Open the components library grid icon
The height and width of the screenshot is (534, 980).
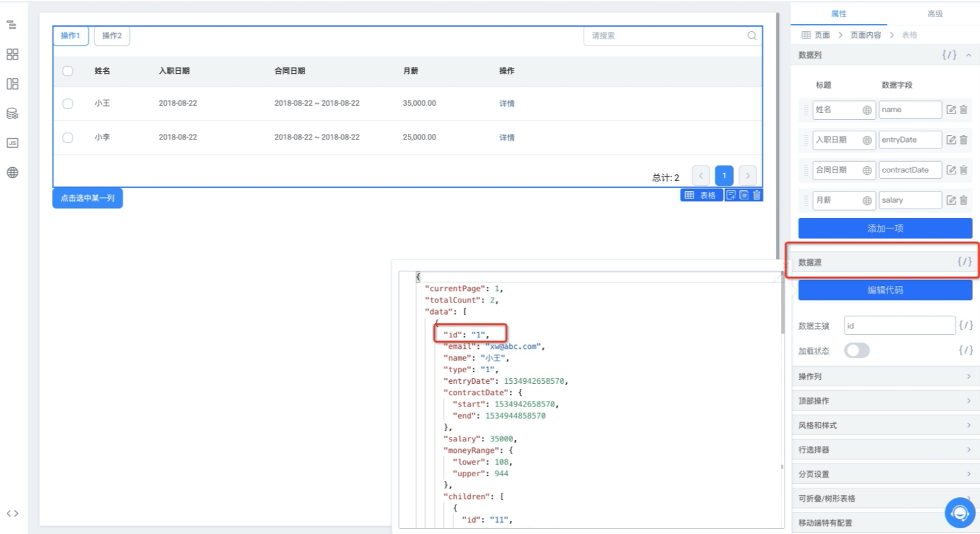(12, 55)
